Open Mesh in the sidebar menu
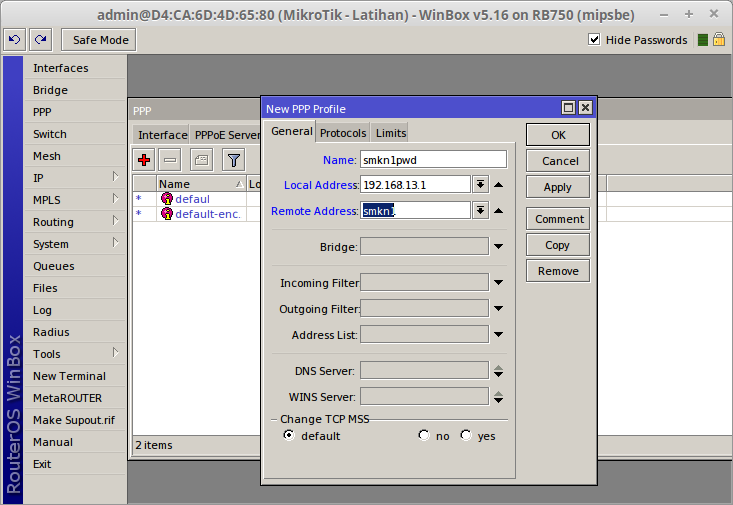The width and height of the screenshot is (733, 505). (75, 156)
